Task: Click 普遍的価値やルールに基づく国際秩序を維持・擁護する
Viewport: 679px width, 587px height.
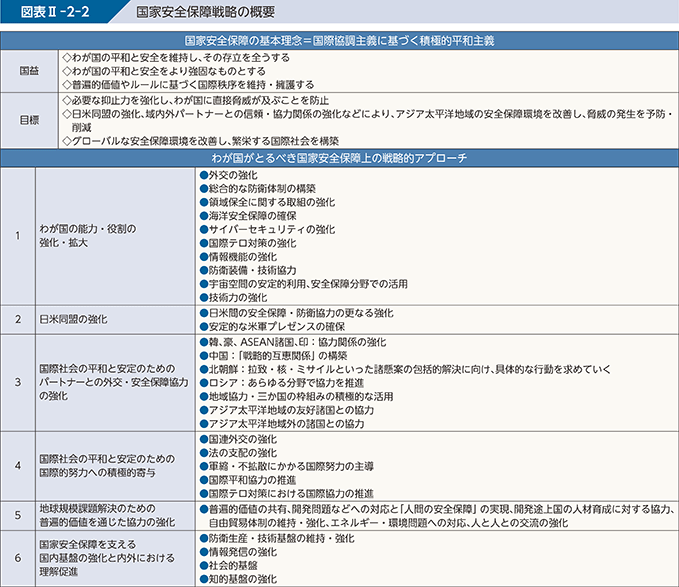Action: 188,84
